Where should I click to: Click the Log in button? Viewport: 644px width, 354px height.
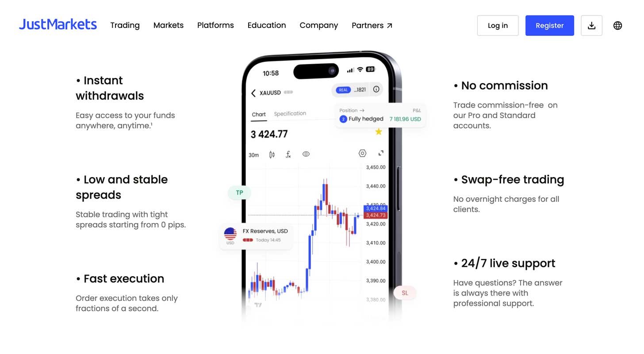pyautogui.click(x=498, y=25)
